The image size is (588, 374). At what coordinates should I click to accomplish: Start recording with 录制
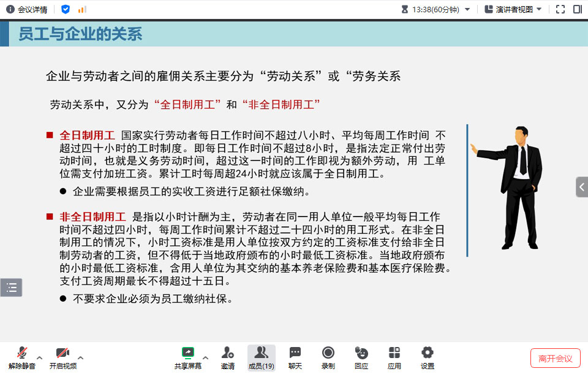click(x=328, y=358)
